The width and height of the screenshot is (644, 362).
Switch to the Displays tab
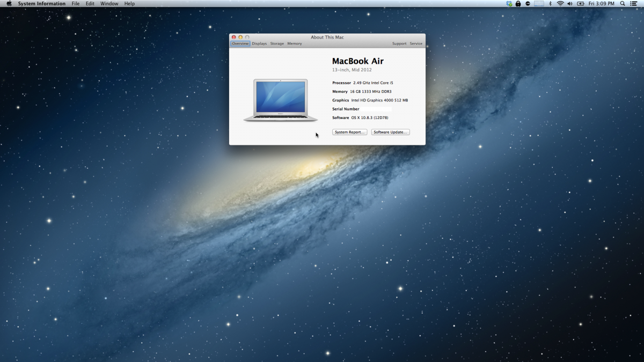(259, 43)
